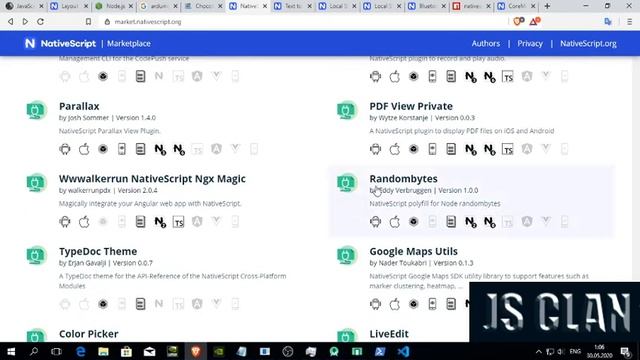Viewport: 640px width, 360px height.
Task: Click author Josh Sommer
Action: [x=88, y=118]
